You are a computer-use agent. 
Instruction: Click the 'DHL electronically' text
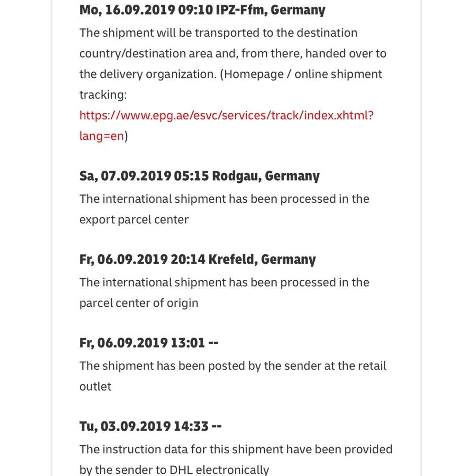pos(219,469)
